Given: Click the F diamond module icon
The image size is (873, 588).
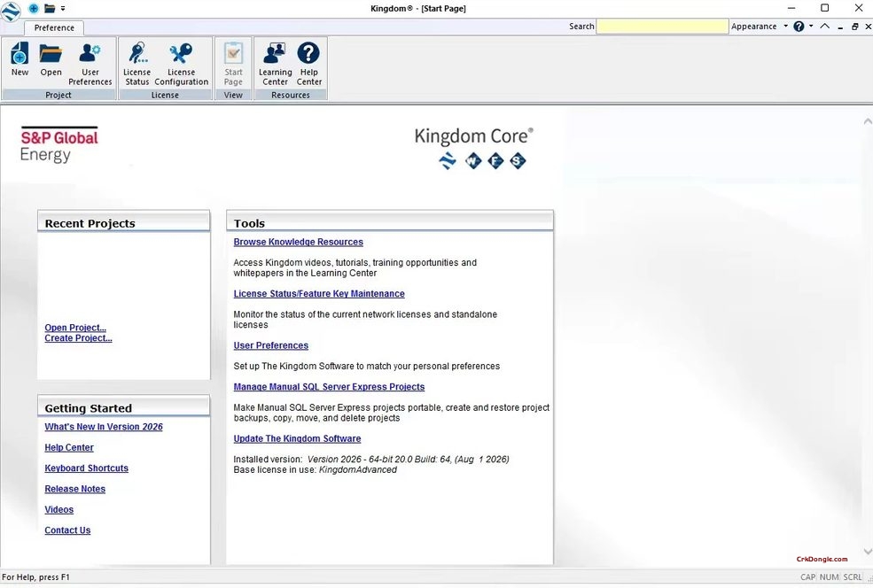Looking at the screenshot, I should coord(495,161).
